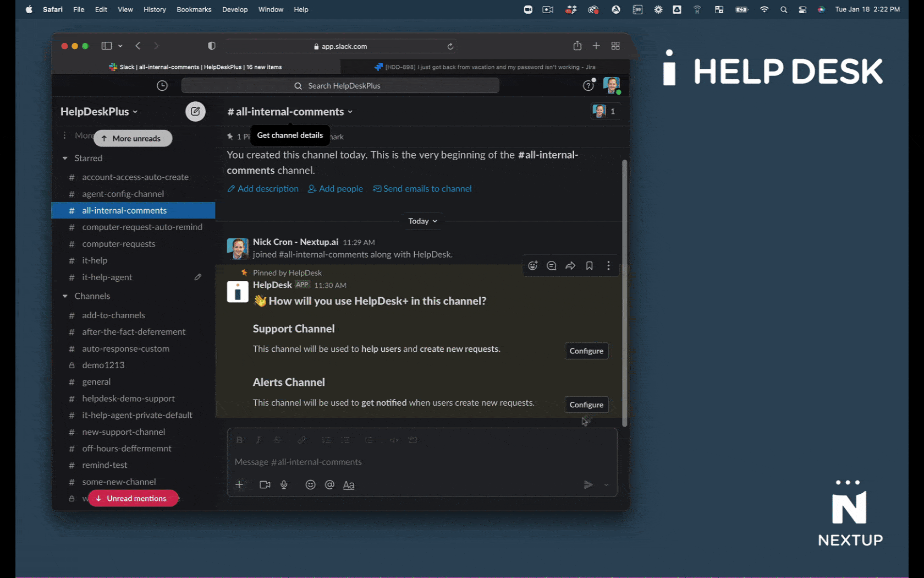The width and height of the screenshot is (924, 578).
Task: Reply in thread on HelpDesk message
Action: [552, 266]
